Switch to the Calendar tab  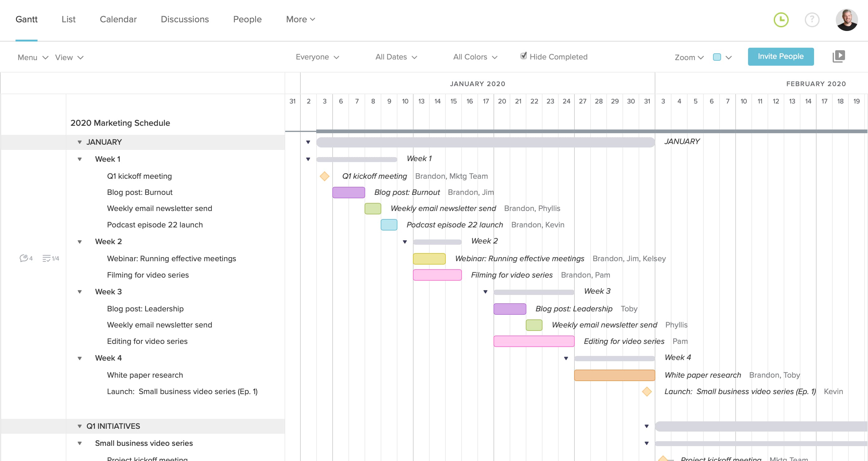118,19
